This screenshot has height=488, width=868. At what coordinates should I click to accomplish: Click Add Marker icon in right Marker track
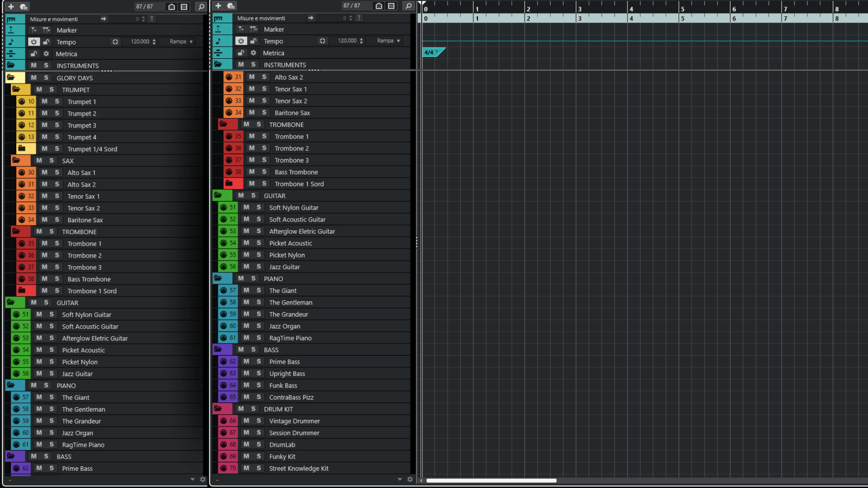pyautogui.click(x=241, y=29)
